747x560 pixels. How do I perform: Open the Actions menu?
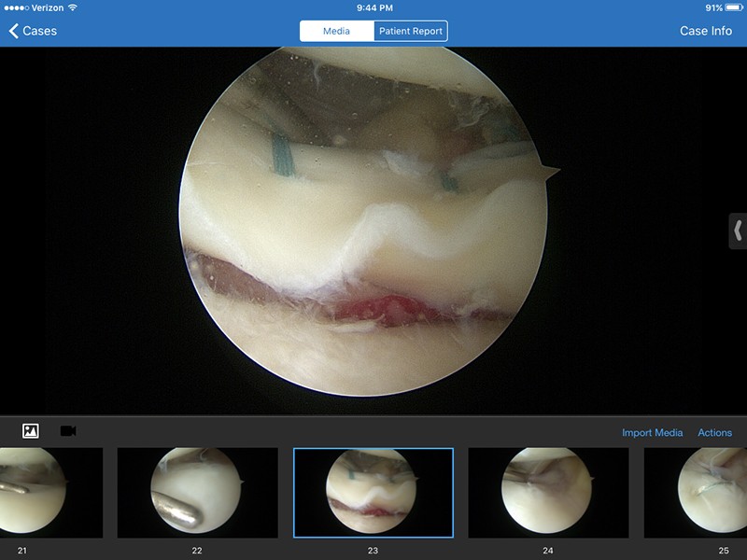pyautogui.click(x=714, y=432)
